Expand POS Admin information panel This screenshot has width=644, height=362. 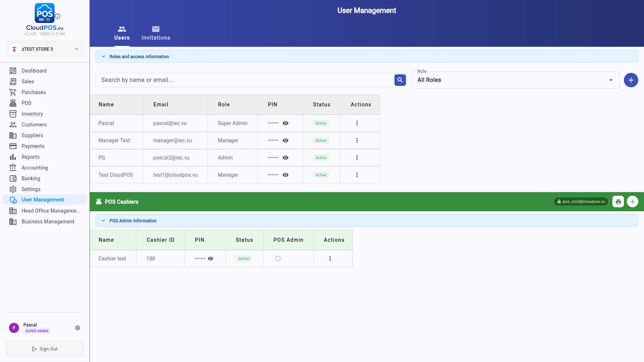(x=367, y=221)
